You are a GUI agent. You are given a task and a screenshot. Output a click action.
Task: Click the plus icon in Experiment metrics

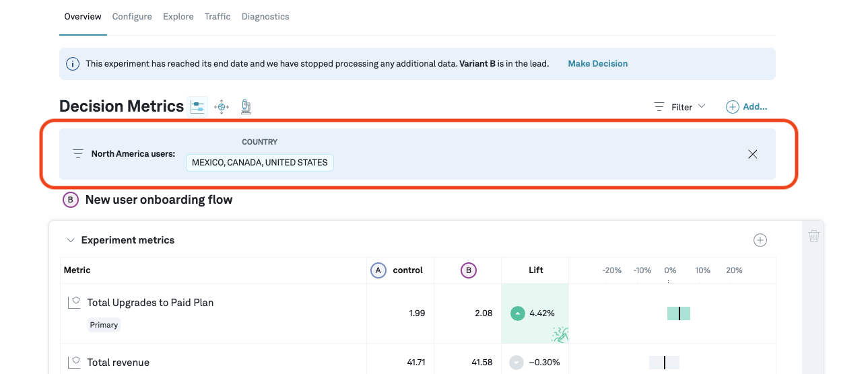pyautogui.click(x=760, y=240)
